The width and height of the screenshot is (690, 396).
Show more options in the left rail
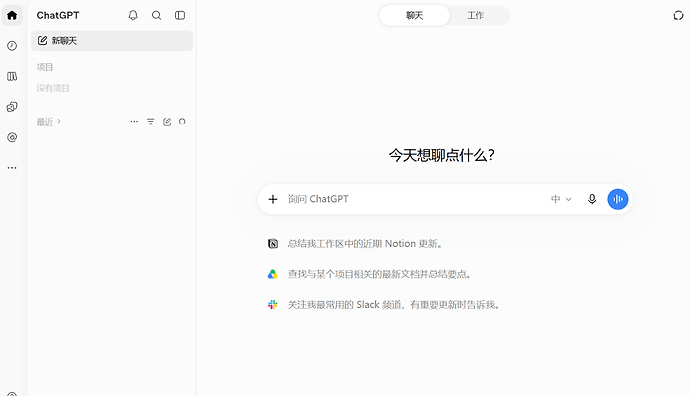tap(12, 168)
